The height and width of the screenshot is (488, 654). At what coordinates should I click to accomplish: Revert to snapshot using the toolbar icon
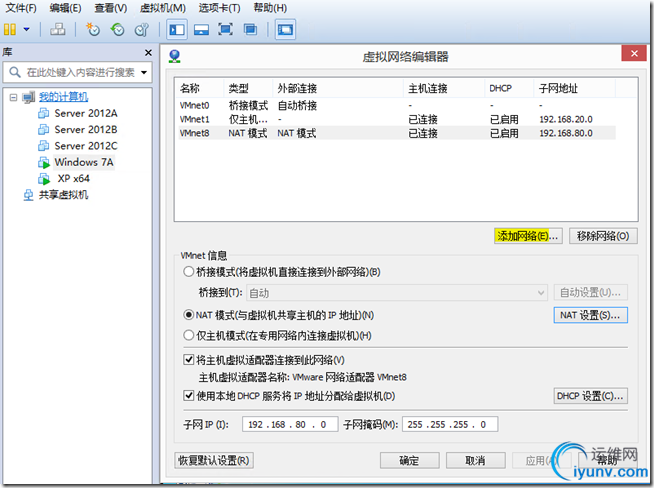point(118,29)
